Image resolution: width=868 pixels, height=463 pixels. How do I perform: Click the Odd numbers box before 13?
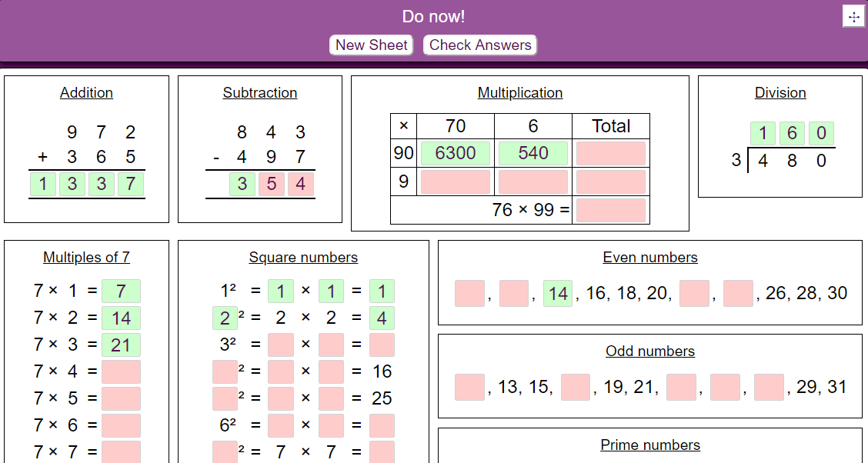point(469,387)
